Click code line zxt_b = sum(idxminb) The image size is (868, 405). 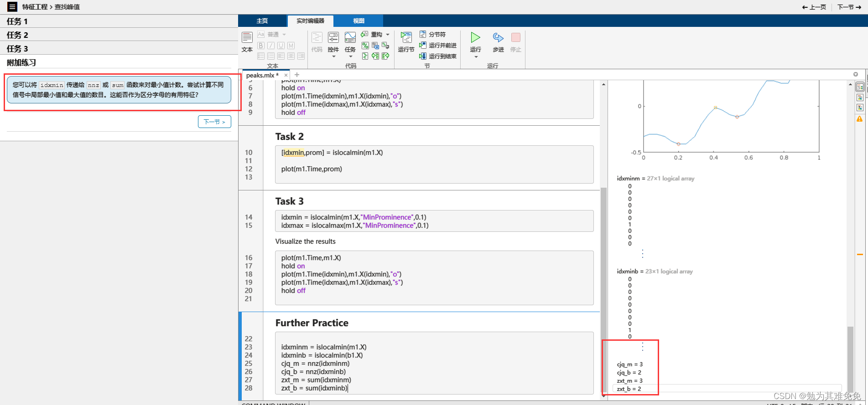[314, 388]
